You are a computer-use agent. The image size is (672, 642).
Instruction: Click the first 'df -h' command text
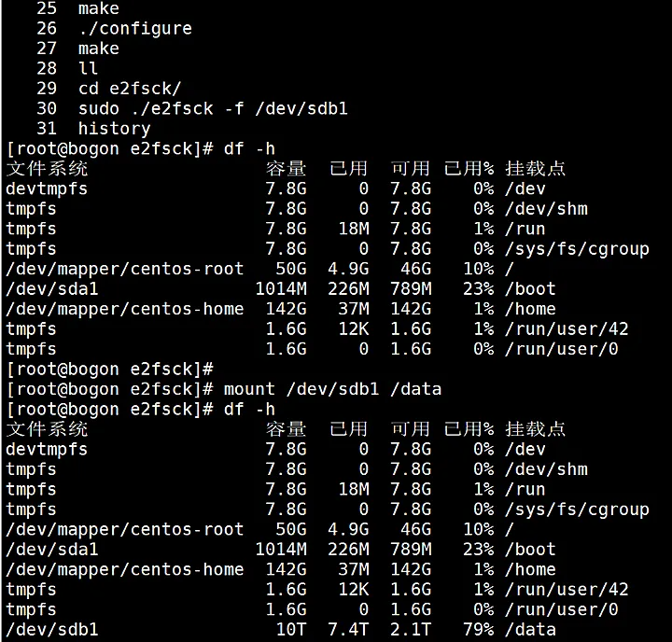tap(249, 148)
